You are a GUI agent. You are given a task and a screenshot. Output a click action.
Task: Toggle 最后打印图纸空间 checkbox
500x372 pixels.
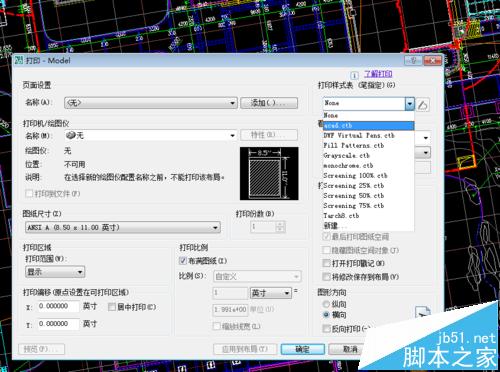326,237
